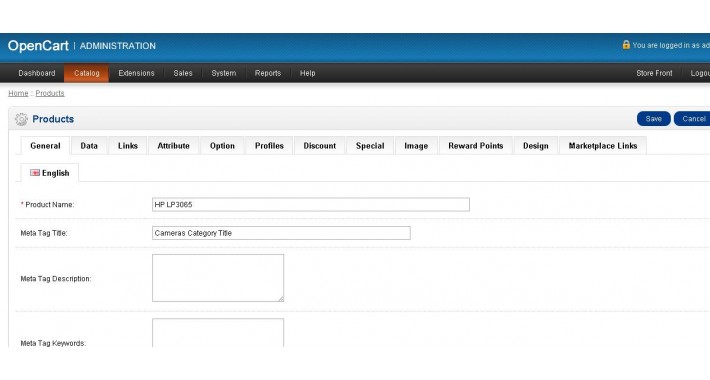Click the Products page heading
Viewport: 710px width, 380px height.
[53, 119]
